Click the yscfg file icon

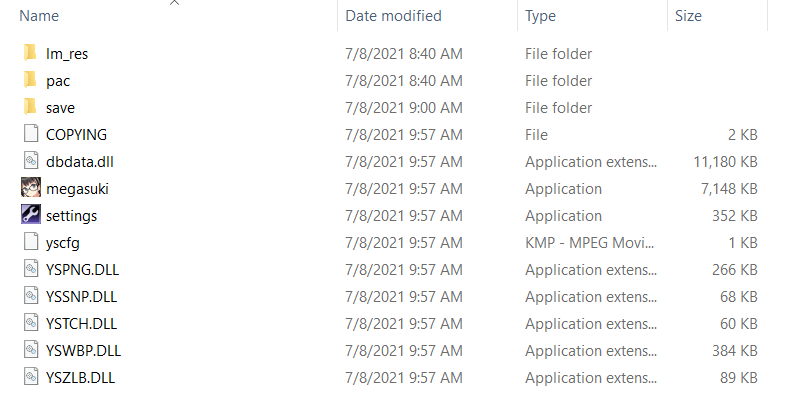coord(30,242)
